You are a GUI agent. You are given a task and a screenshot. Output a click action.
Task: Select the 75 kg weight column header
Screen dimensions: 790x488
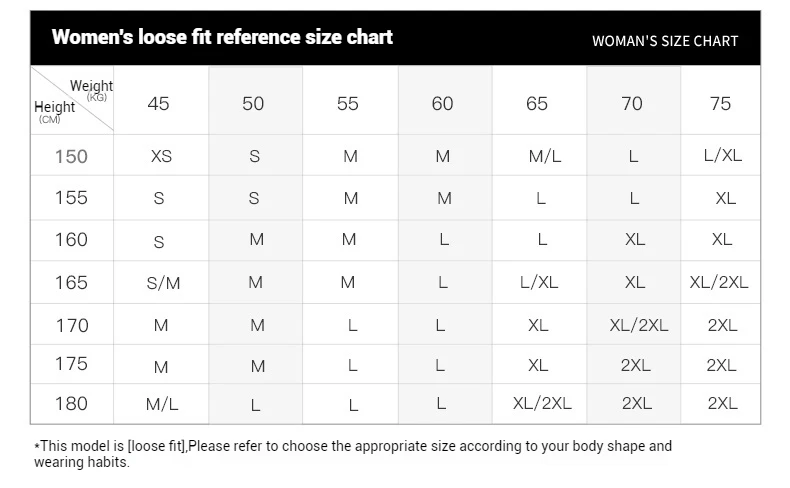point(720,103)
